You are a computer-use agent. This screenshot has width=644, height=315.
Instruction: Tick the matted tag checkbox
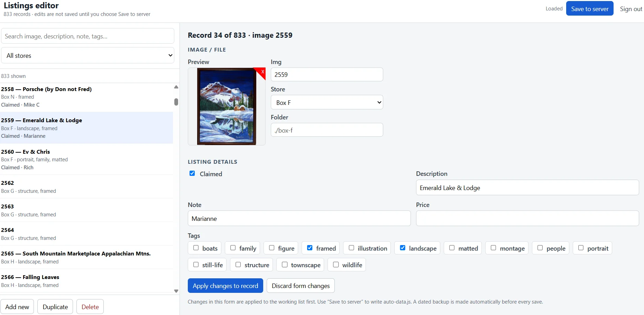coord(452,248)
